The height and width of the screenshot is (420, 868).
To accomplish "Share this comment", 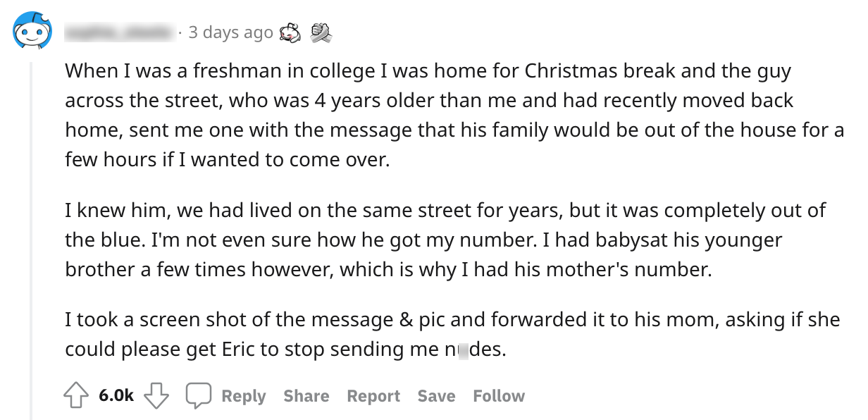I will [x=306, y=396].
